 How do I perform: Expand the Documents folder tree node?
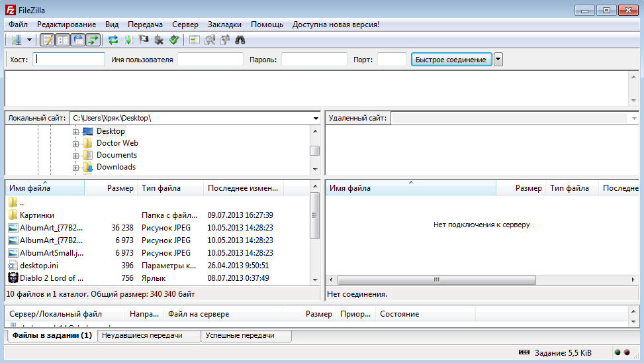76,155
